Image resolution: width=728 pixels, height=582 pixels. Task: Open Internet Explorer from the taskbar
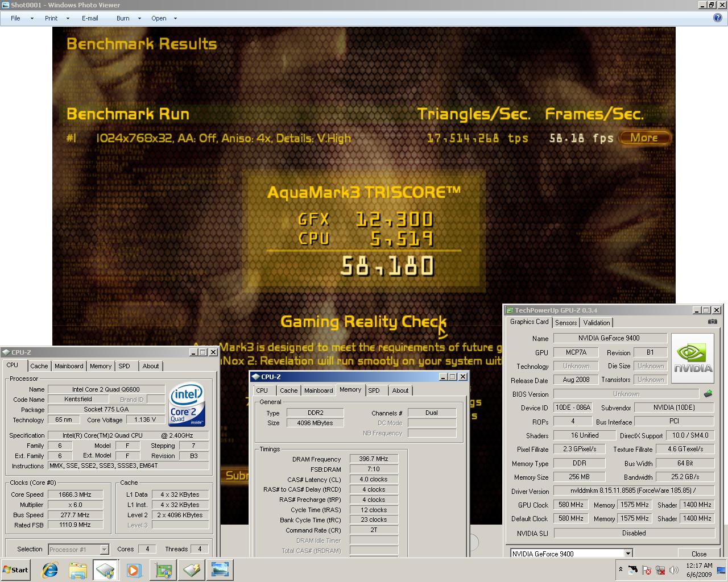(x=49, y=570)
